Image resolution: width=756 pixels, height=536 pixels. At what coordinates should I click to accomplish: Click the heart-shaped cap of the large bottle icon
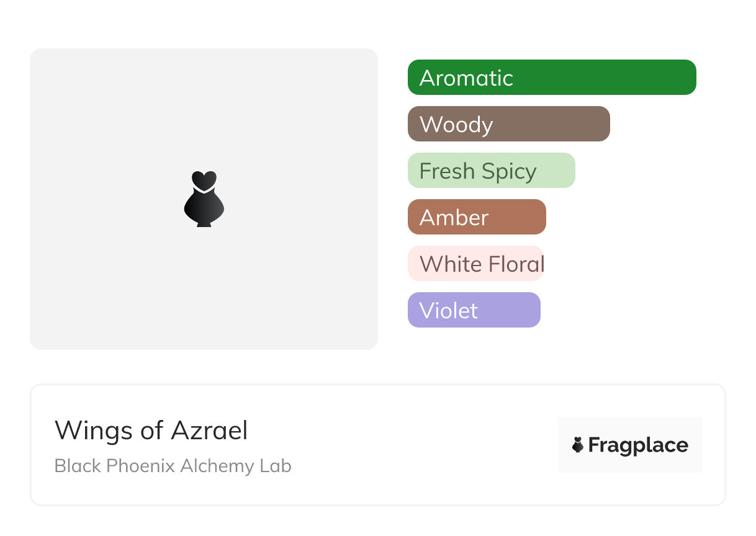(204, 179)
